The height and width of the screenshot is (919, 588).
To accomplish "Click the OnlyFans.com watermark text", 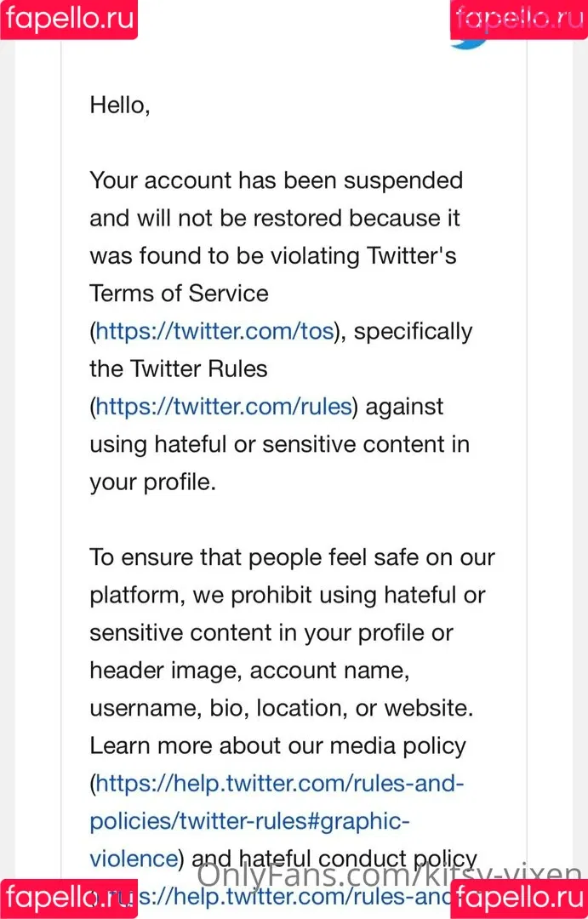I will pos(388,876).
